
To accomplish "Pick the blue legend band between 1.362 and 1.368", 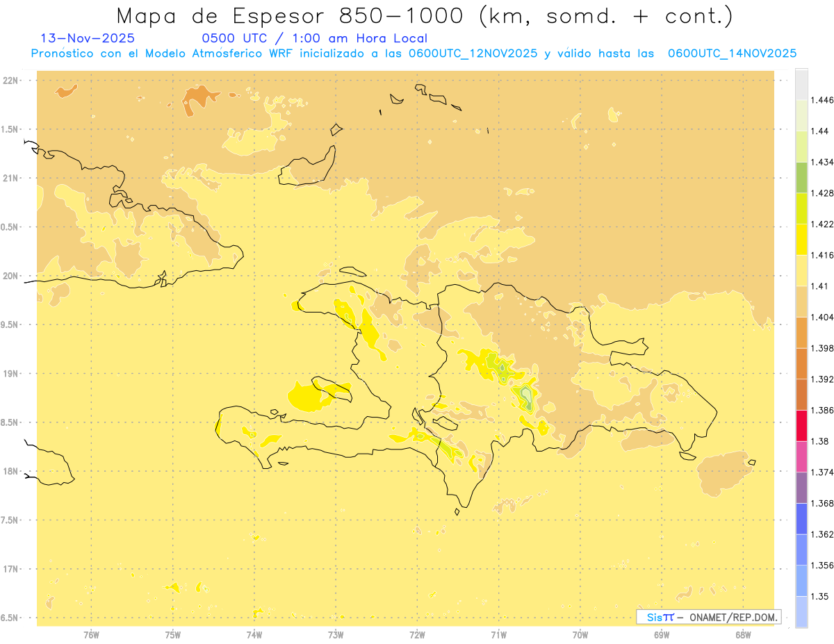I will click(801, 519).
